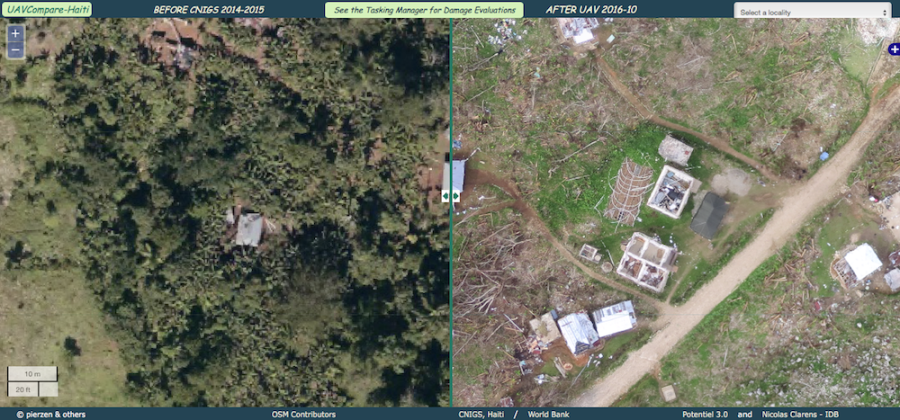Zoom in on the map

click(15, 33)
